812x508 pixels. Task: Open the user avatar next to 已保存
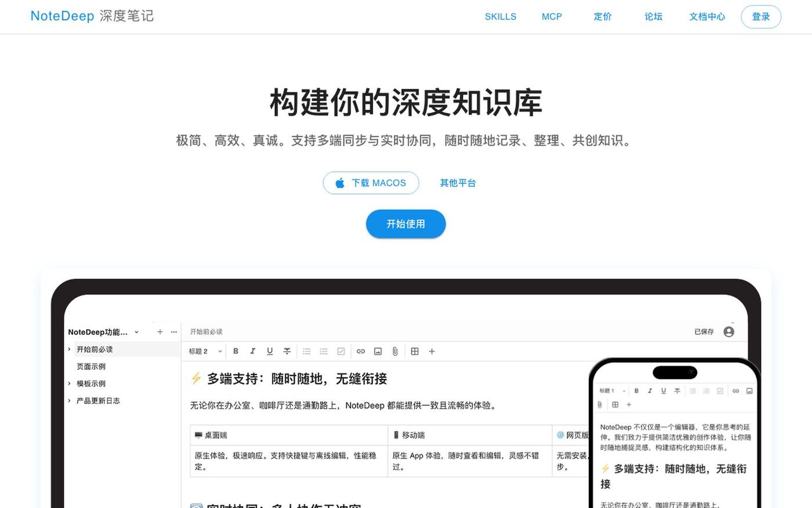point(729,332)
